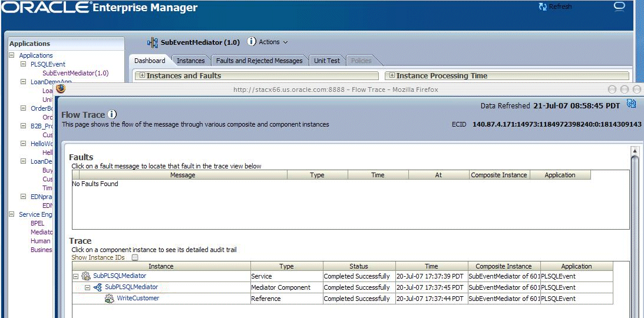The height and width of the screenshot is (318, 644).
Task: Select SubEventMediator(1.0) in Applications tree
Action: (75, 73)
